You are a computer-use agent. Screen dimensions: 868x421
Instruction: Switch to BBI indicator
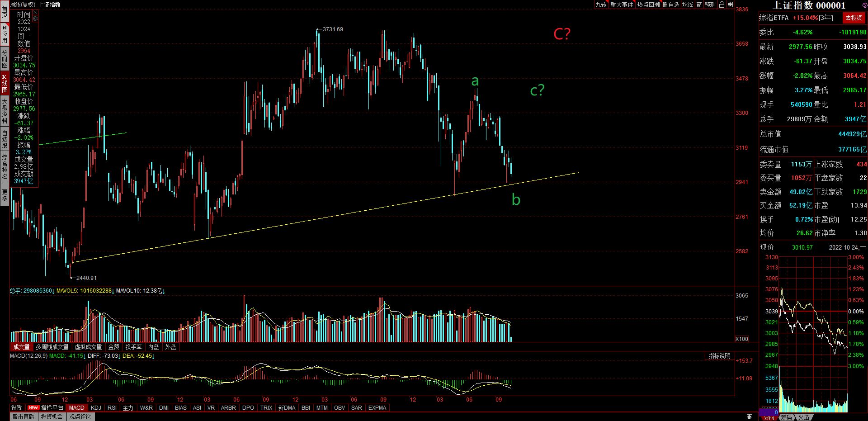(306, 407)
